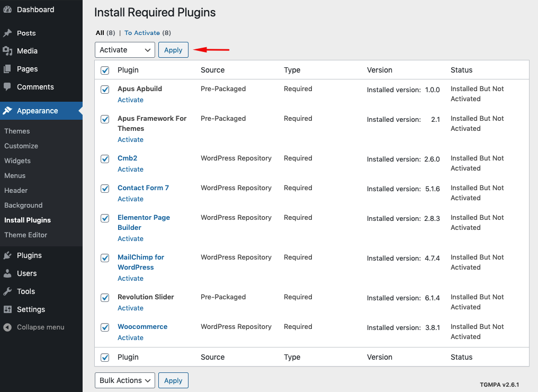Click the Pages icon in sidebar
This screenshot has width=538, height=392.
7,69
